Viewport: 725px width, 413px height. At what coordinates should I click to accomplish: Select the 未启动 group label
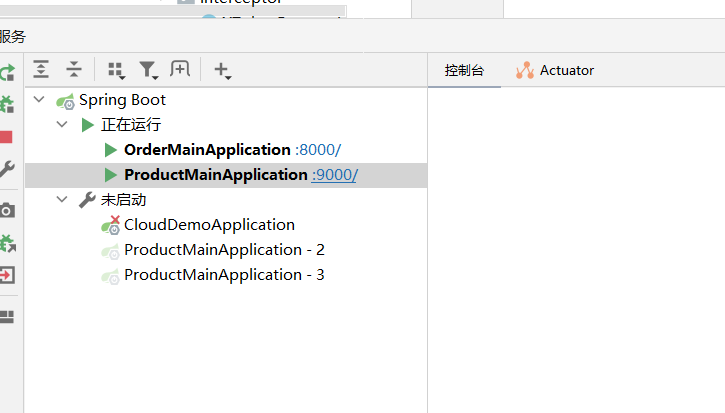tap(123, 200)
